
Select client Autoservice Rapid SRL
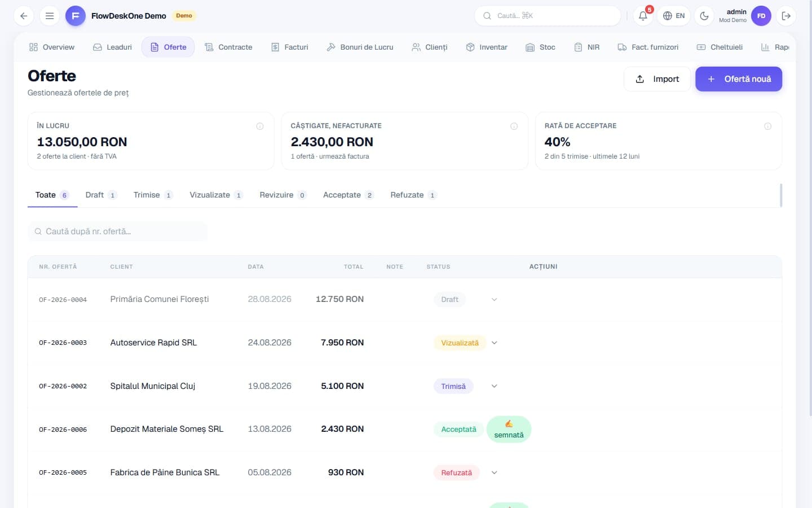[153, 343]
